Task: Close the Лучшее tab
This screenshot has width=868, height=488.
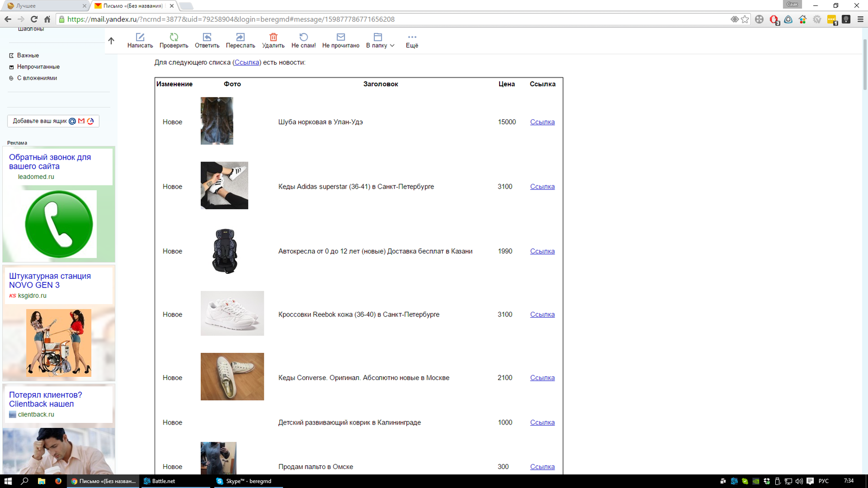Action: (x=84, y=5)
